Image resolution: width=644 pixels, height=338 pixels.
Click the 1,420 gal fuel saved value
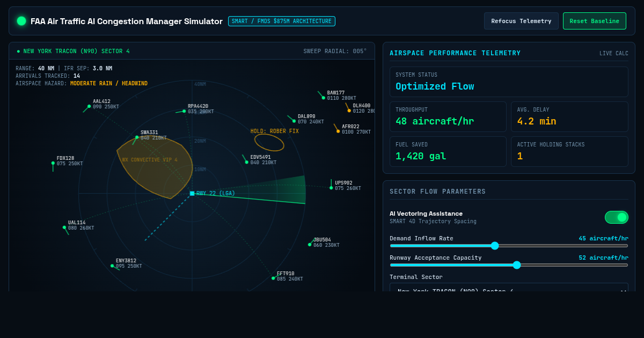421,156
